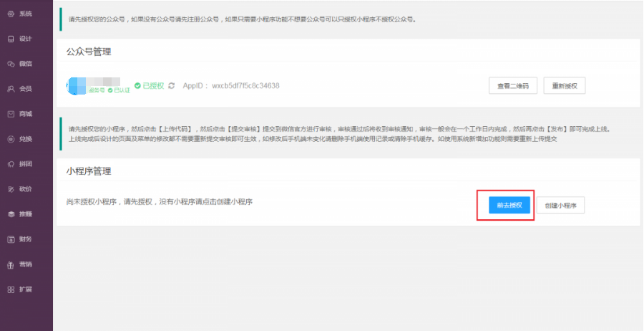644x331 pixels.
Task: Open the 微信 section icon
Action: tap(11, 64)
